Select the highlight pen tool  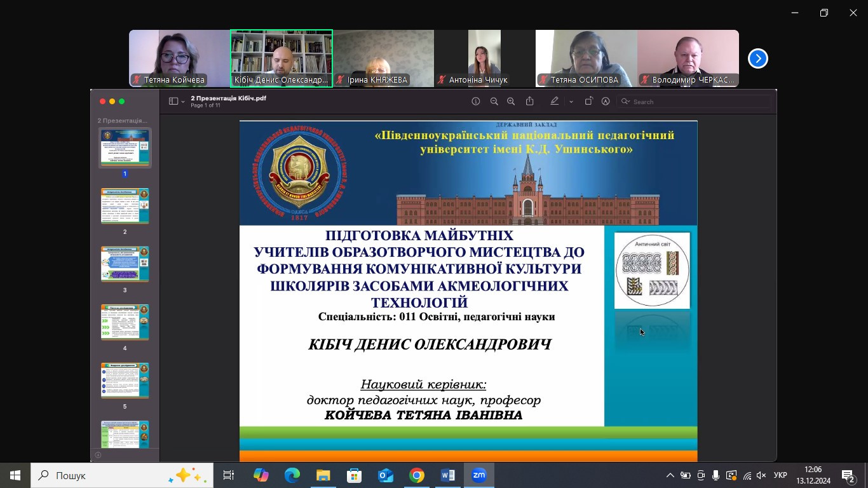[x=555, y=102]
